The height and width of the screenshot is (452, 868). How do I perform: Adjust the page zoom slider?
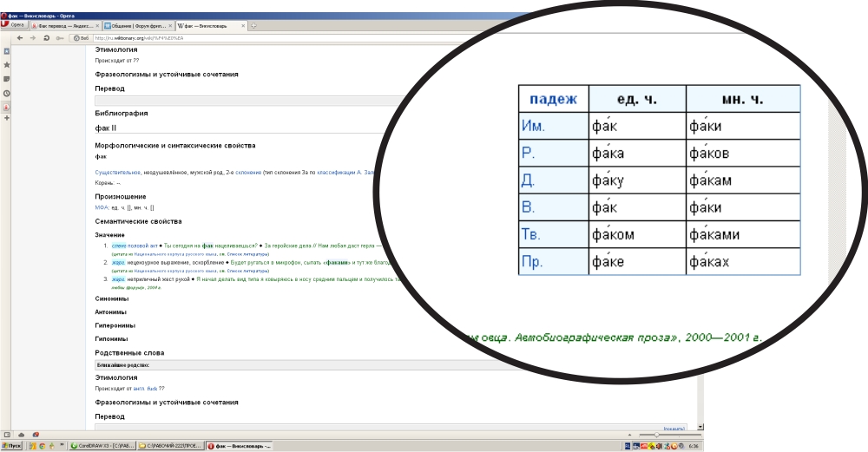670,435
